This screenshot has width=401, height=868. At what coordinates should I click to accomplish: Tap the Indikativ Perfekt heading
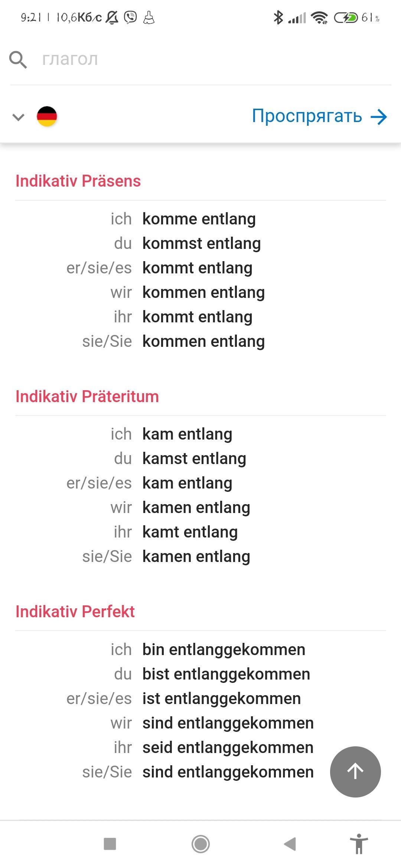point(75,611)
